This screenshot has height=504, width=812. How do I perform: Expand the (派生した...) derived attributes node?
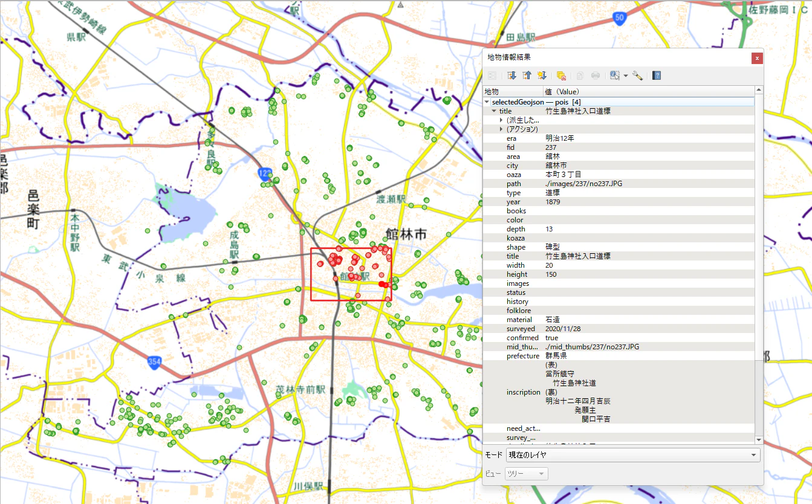(x=501, y=120)
